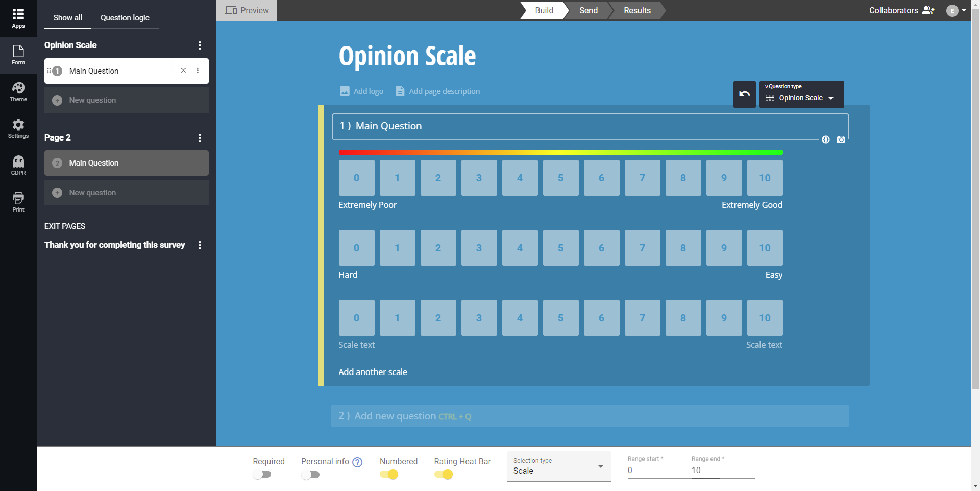Open options menu for Thank you exit page

click(x=200, y=245)
